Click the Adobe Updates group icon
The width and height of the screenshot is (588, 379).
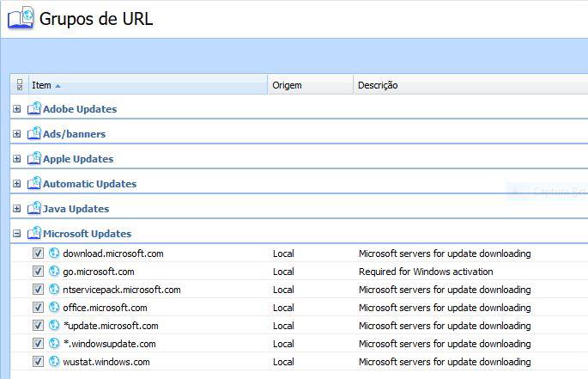coord(34,108)
